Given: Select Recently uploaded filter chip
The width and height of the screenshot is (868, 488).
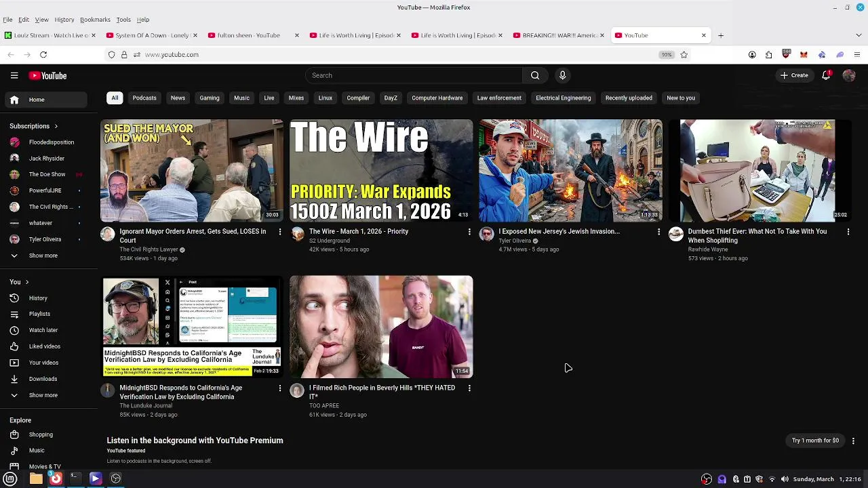Looking at the screenshot, I should (x=629, y=98).
